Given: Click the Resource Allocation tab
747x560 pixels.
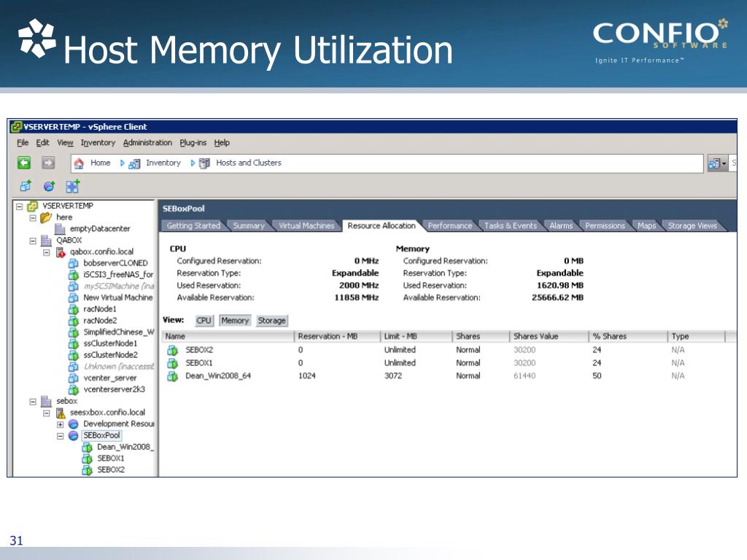Looking at the screenshot, I should pos(381,226).
